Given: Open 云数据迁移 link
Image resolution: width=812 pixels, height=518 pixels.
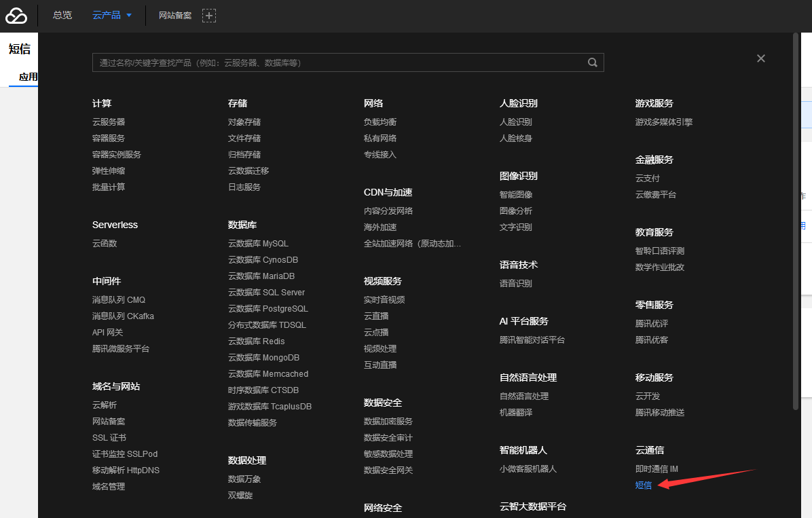Looking at the screenshot, I should click(x=248, y=171).
